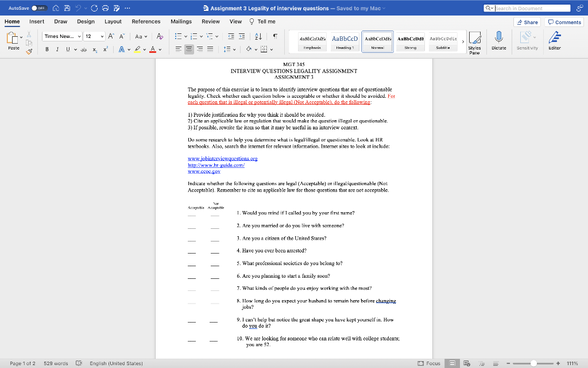Switch to the Mailings ribbon tab
The image size is (588, 368).
(181, 21)
